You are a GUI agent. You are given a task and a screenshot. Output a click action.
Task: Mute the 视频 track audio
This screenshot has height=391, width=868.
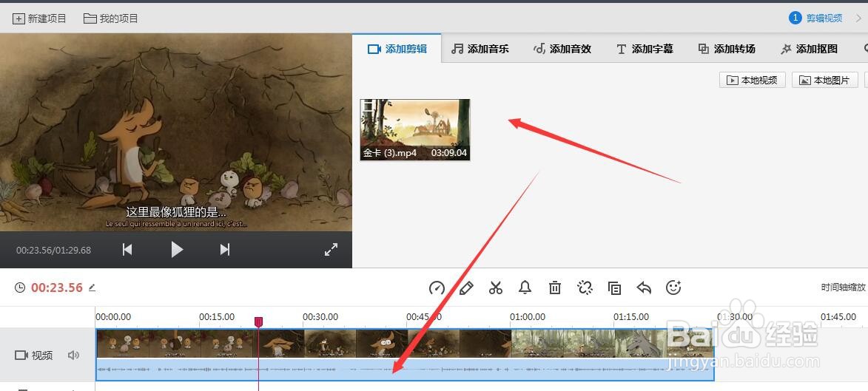click(73, 355)
